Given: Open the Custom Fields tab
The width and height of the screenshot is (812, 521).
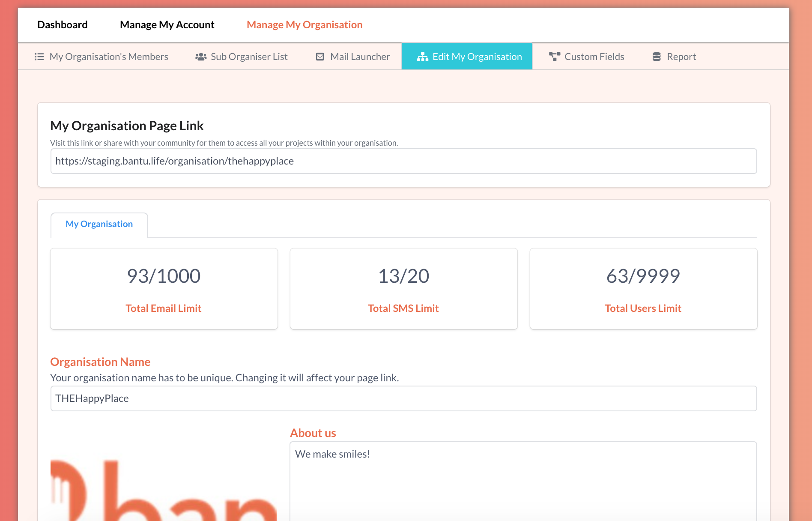Looking at the screenshot, I should tap(587, 57).
